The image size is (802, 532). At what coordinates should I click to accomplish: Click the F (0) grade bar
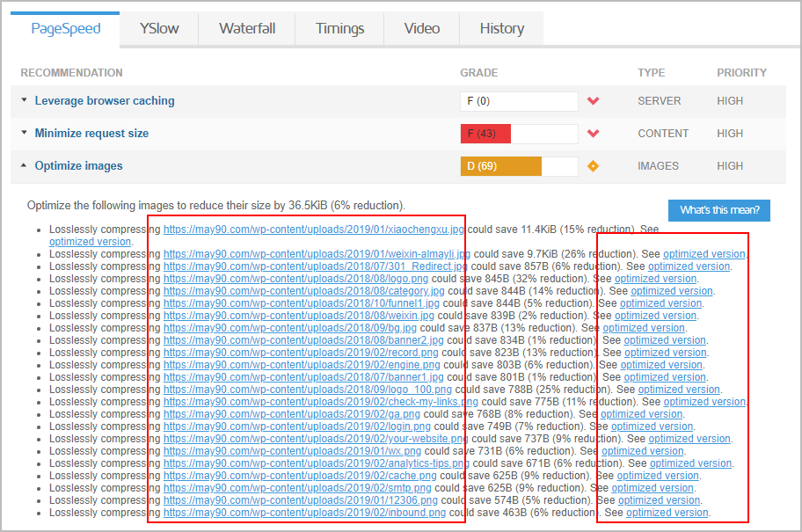519,101
